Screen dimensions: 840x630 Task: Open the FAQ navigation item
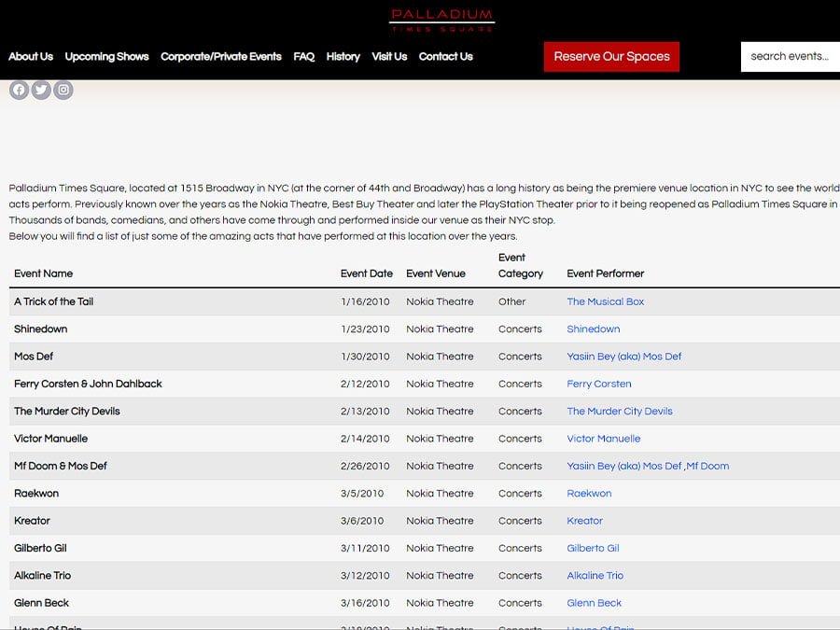coord(303,56)
